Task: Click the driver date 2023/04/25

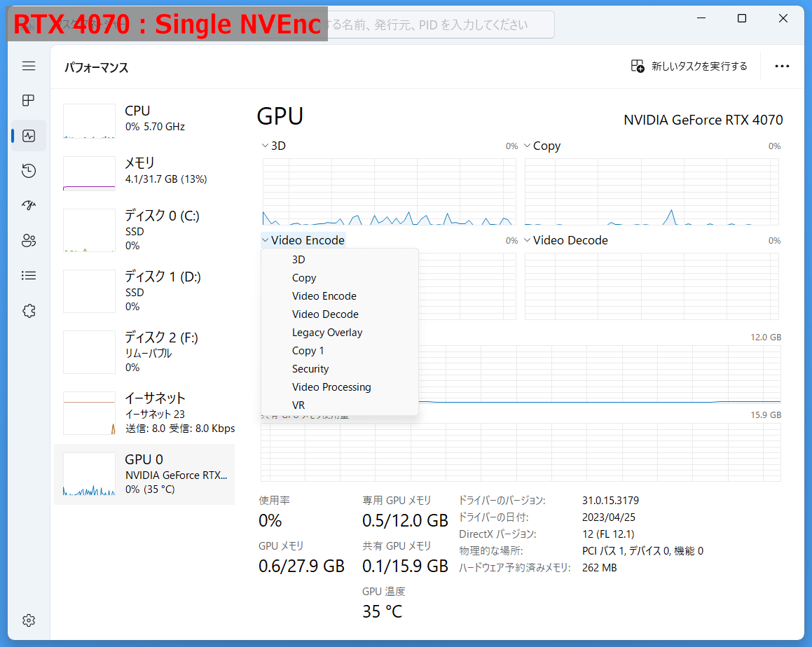Action: (609, 517)
